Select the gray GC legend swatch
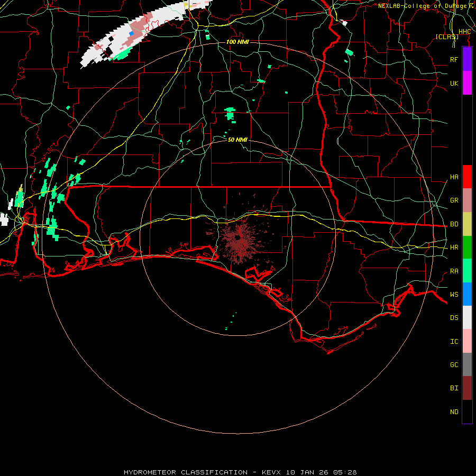 coord(467,364)
